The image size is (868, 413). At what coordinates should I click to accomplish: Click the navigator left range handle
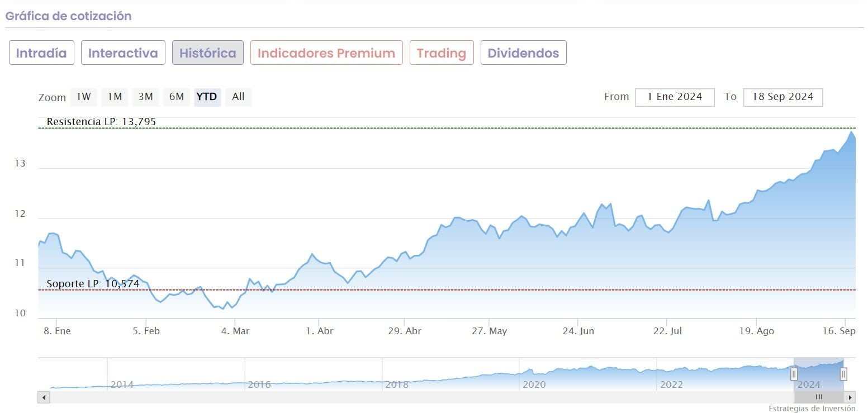pyautogui.click(x=794, y=374)
